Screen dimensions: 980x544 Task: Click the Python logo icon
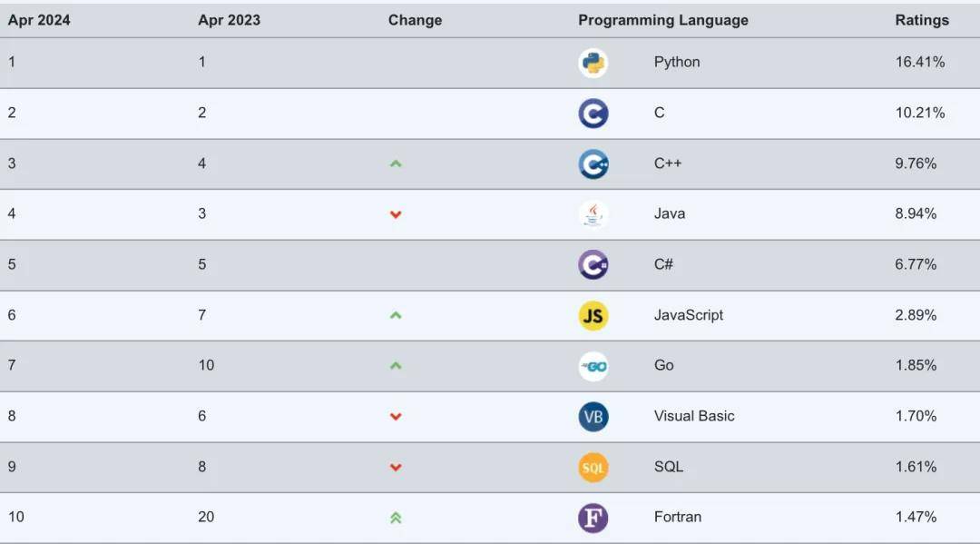(x=593, y=63)
